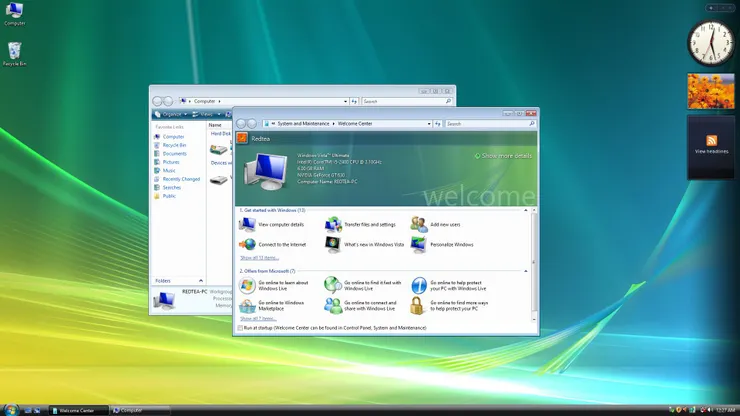Open Computer window address bar history dropdown
740x416 pixels.
pos(345,101)
